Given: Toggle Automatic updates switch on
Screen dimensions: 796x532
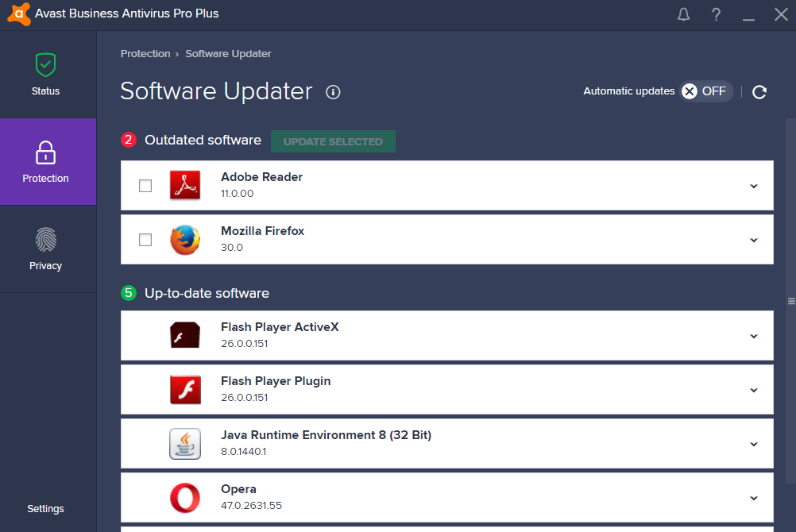Looking at the screenshot, I should [706, 91].
